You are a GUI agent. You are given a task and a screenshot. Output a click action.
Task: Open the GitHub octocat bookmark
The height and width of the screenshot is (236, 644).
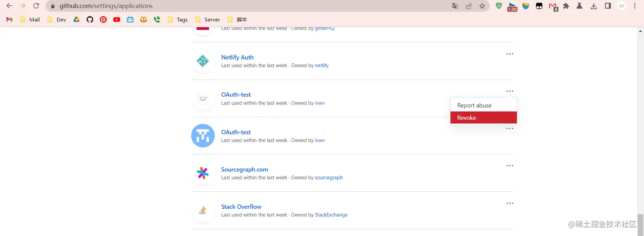coord(90,20)
